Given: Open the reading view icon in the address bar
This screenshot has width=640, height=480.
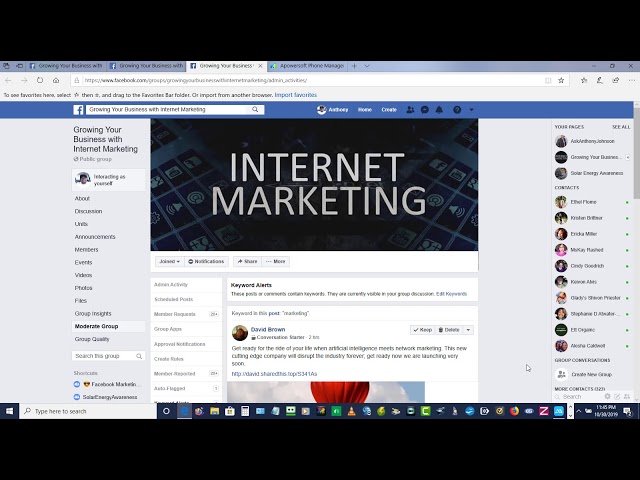Looking at the screenshot, I should [x=548, y=80].
